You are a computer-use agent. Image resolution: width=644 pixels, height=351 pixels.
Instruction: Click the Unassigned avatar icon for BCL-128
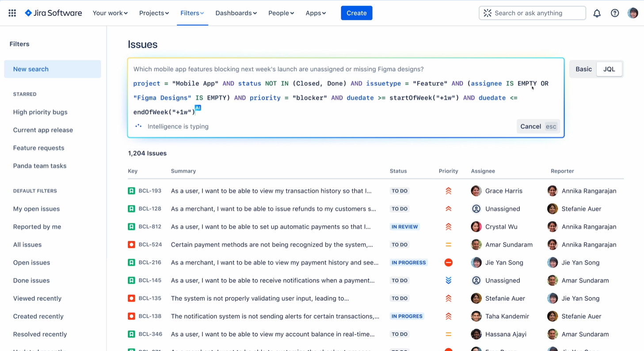[476, 209]
